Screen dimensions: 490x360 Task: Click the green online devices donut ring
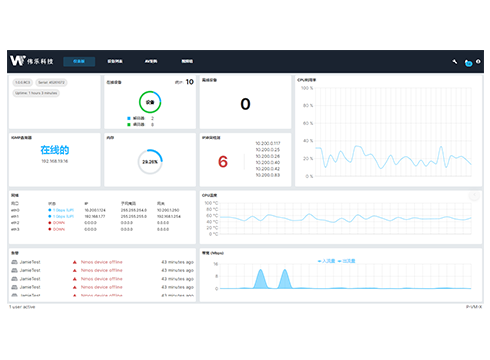(150, 102)
